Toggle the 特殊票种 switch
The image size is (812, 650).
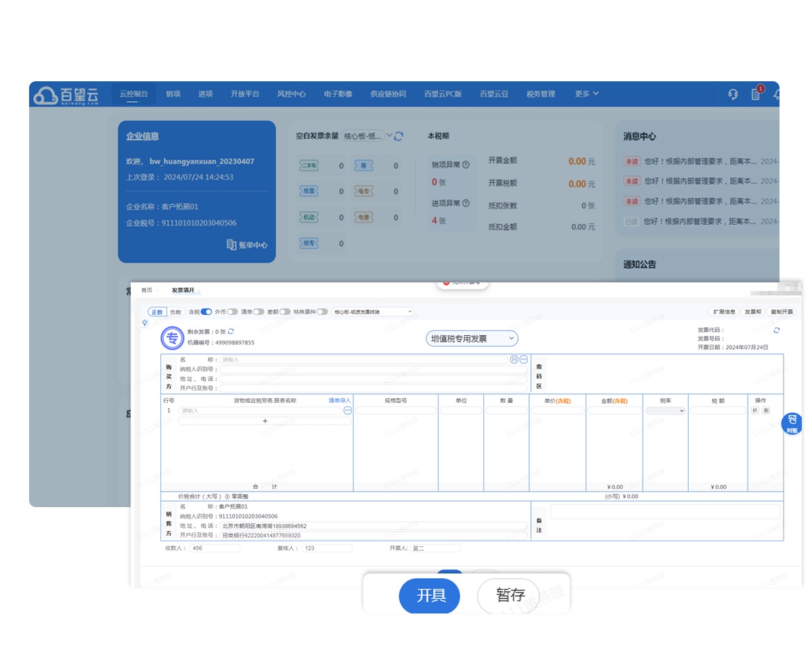[x=322, y=311]
